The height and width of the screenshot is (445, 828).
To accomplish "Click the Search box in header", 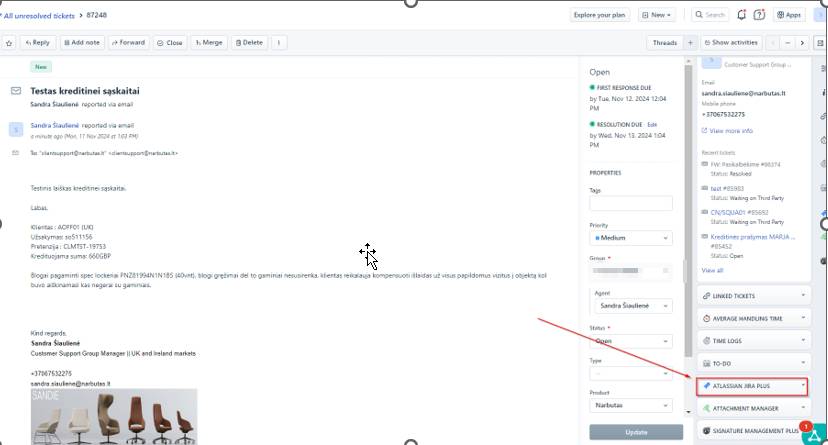I will click(x=710, y=15).
